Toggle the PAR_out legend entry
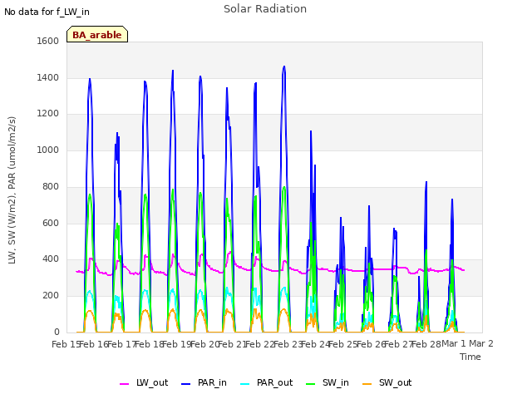Screen dimensions: 532x399 point(266,383)
